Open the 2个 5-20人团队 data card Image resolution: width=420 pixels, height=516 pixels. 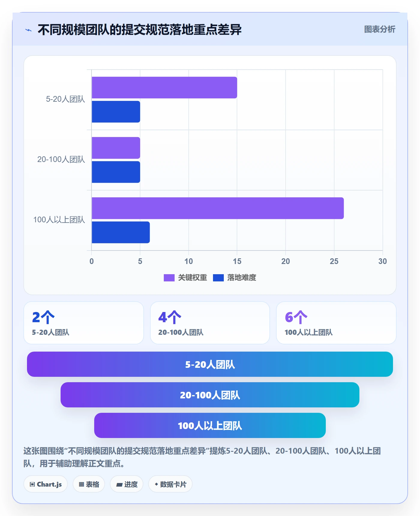click(x=84, y=323)
